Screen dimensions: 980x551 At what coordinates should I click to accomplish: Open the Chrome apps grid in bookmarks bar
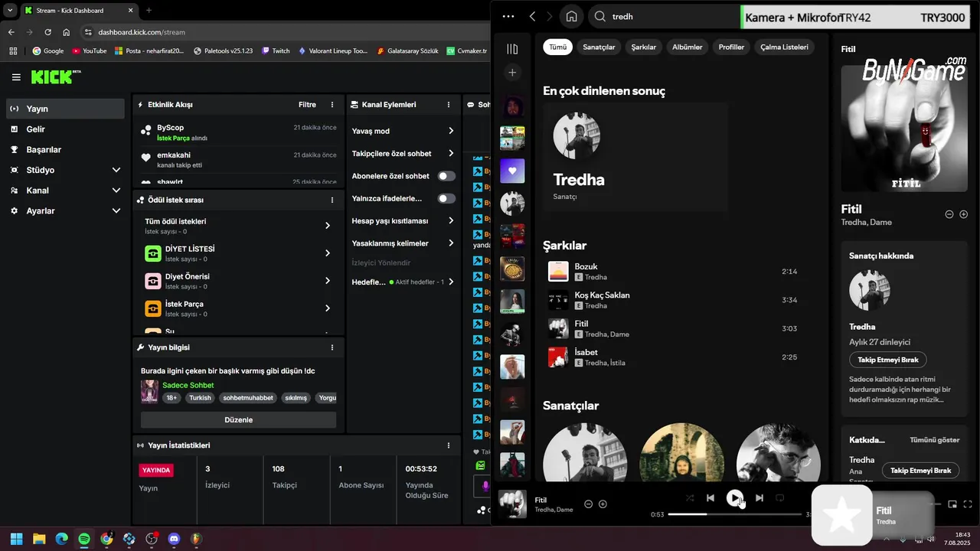tap(13, 51)
